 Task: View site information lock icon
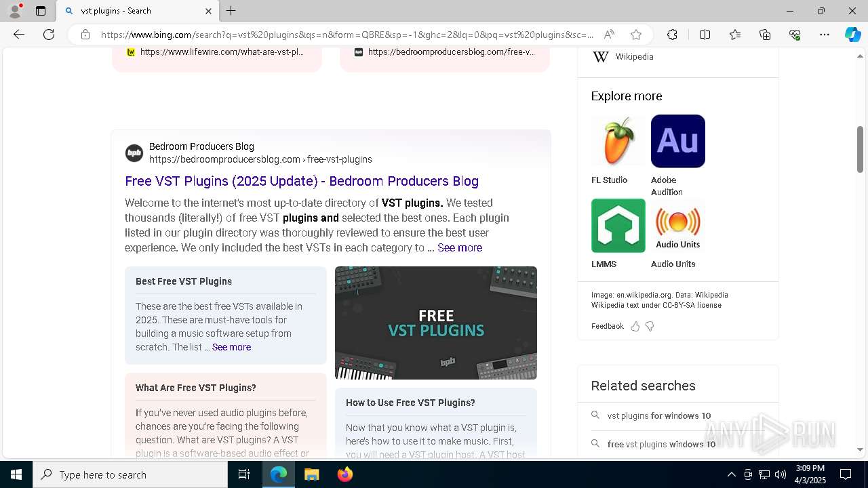point(85,35)
